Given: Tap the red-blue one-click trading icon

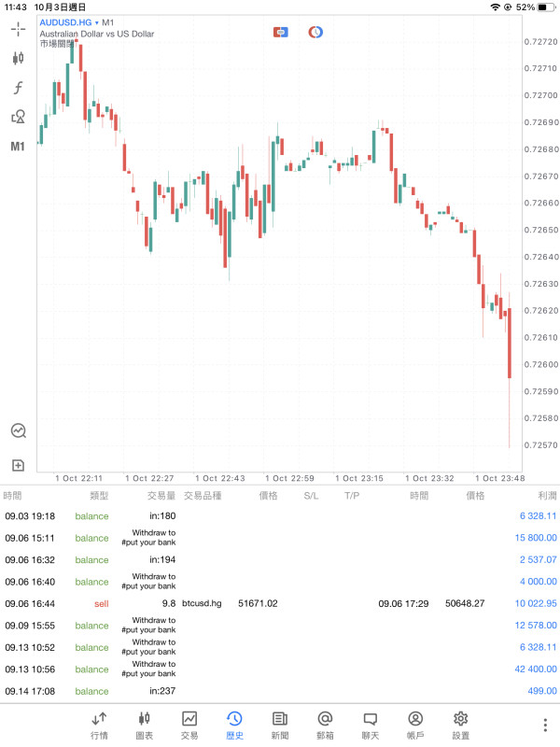Looking at the screenshot, I should 281,32.
